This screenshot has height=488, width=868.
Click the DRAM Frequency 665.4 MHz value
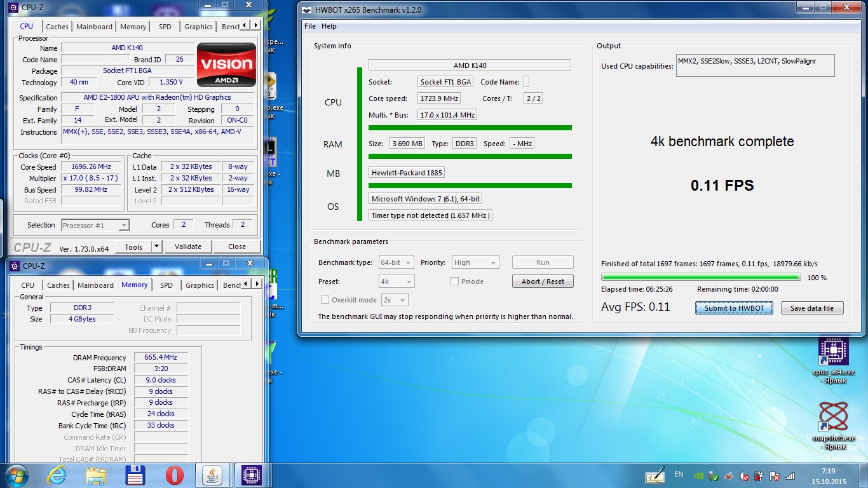(x=160, y=357)
